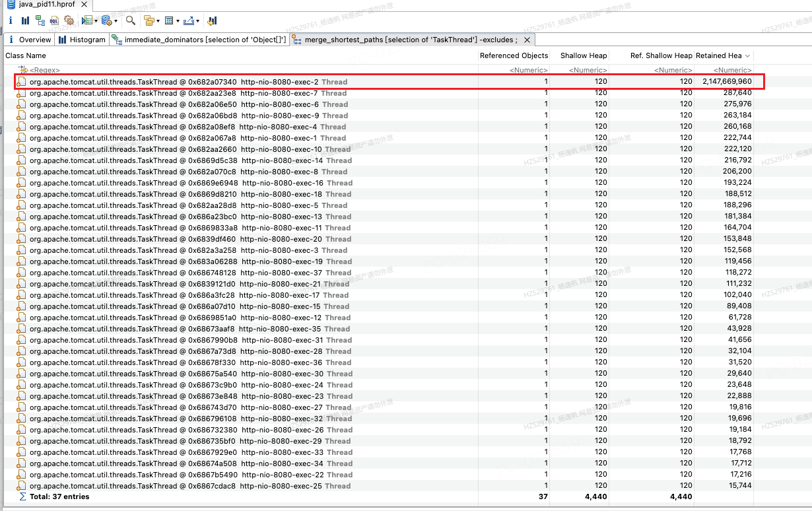Open the Query Browser database icon
Viewport: 812px width, 511px height.
point(107,20)
